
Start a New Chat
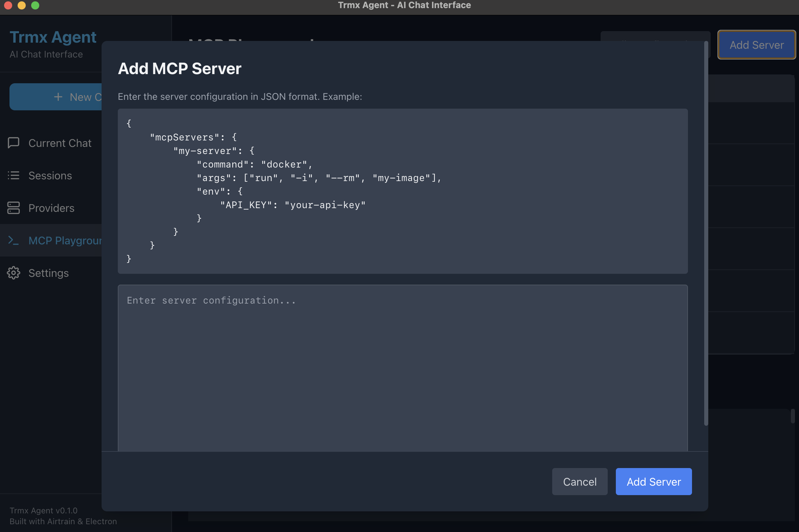(x=56, y=97)
